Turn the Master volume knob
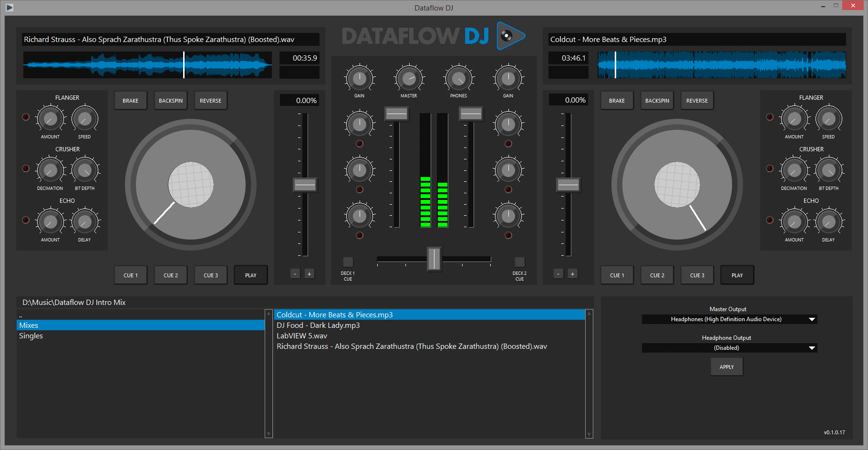Image resolution: width=868 pixels, height=450 pixels. pyautogui.click(x=409, y=79)
